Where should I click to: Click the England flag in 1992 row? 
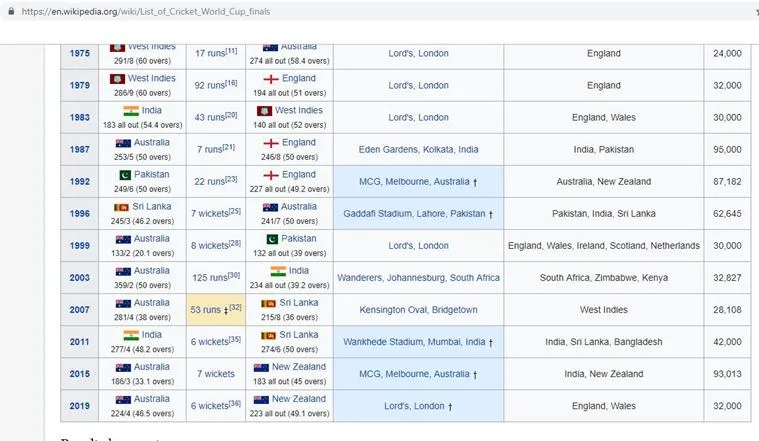(x=271, y=175)
